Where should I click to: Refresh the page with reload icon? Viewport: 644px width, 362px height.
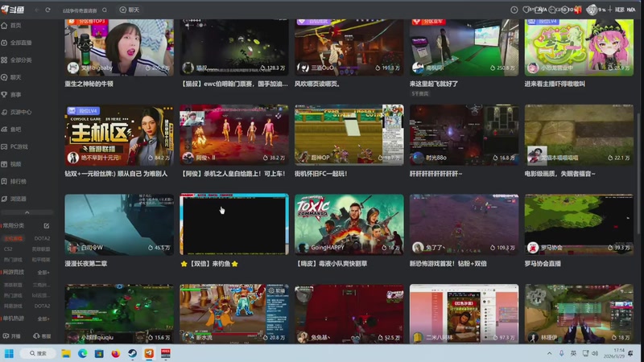click(x=47, y=10)
